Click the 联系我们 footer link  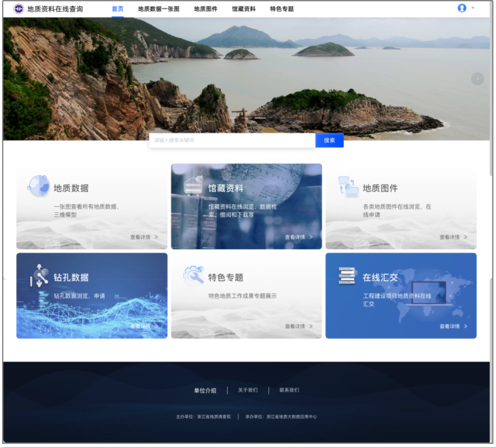tap(289, 390)
